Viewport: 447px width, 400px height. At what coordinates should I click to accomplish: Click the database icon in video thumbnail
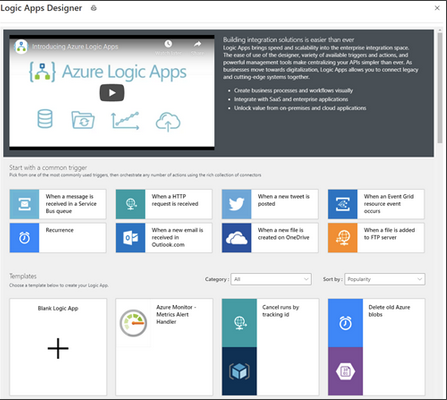pyautogui.click(x=45, y=119)
